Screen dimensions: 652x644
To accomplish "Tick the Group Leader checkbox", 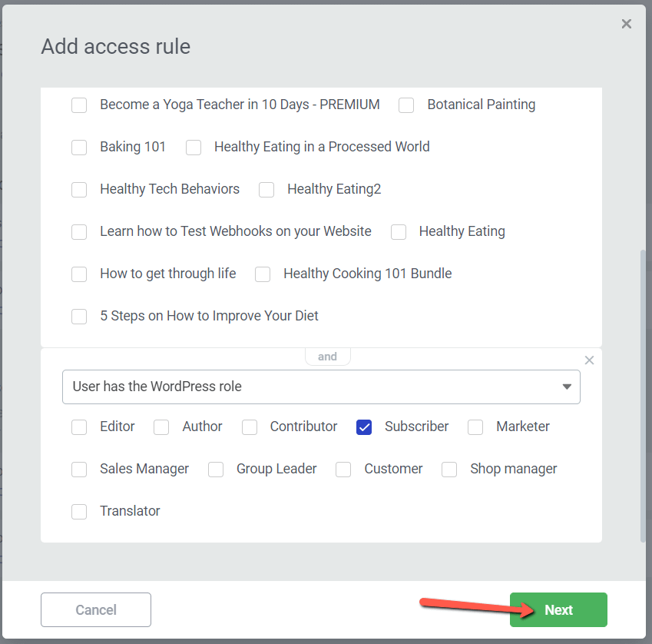I will [x=216, y=470].
